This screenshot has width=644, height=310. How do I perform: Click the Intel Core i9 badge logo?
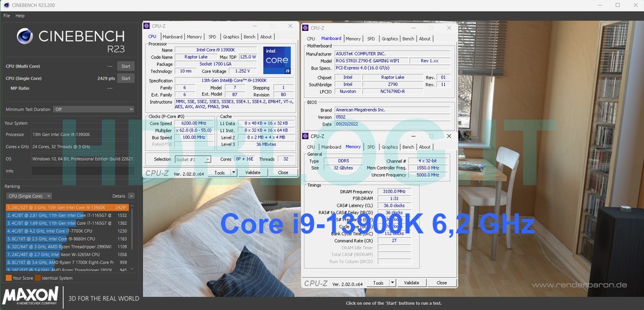pos(277,59)
